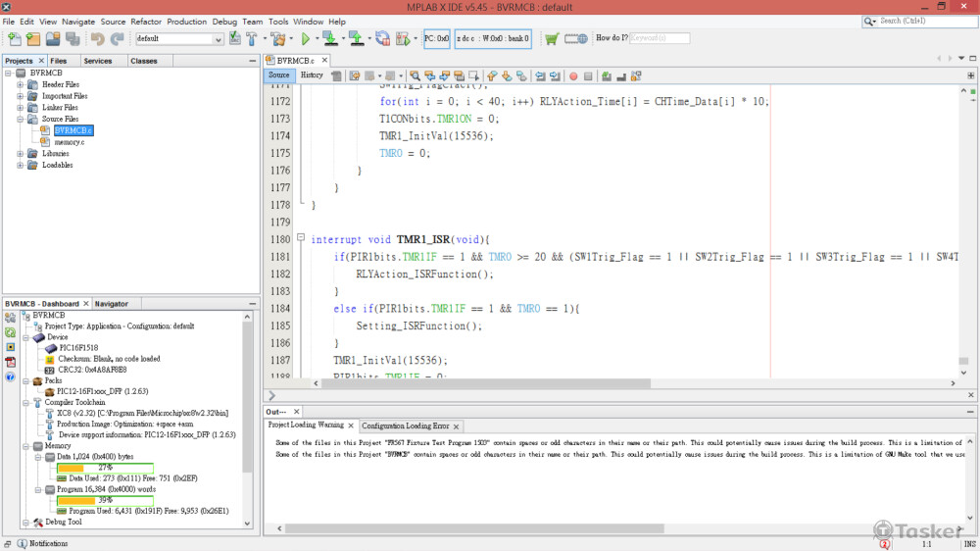Open memory.c from Source Files
Viewport: 980px width, 551px height.
point(69,142)
